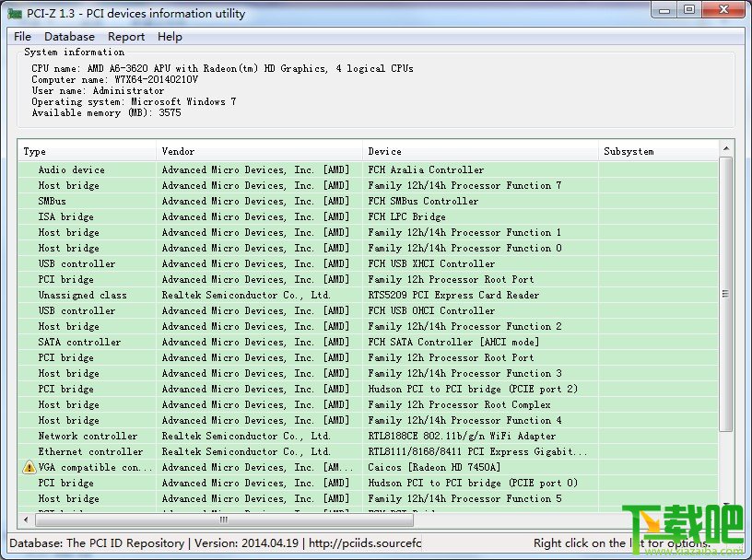Select the Network controller row
The image size is (752, 560).
(368, 436)
